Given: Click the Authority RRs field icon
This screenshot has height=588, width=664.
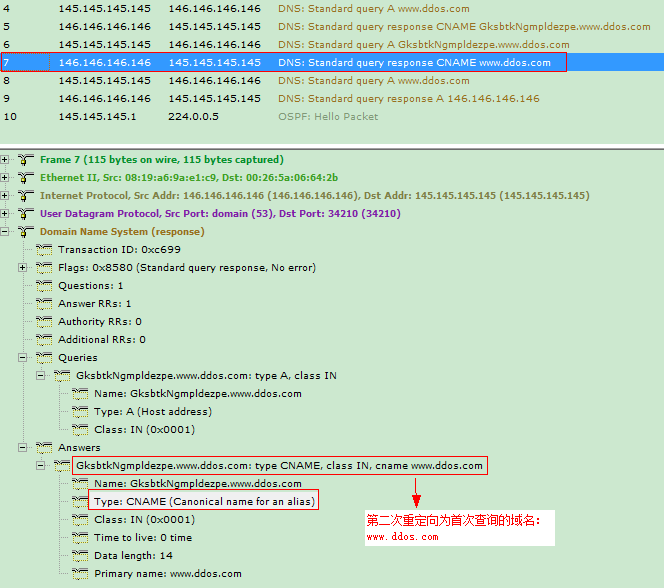Looking at the screenshot, I should pyautogui.click(x=44, y=322).
